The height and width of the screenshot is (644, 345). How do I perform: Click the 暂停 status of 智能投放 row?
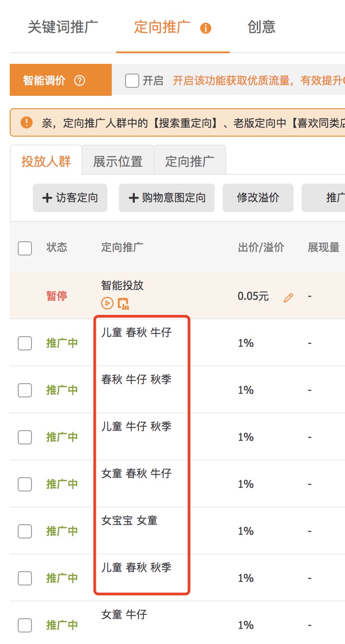(56, 296)
